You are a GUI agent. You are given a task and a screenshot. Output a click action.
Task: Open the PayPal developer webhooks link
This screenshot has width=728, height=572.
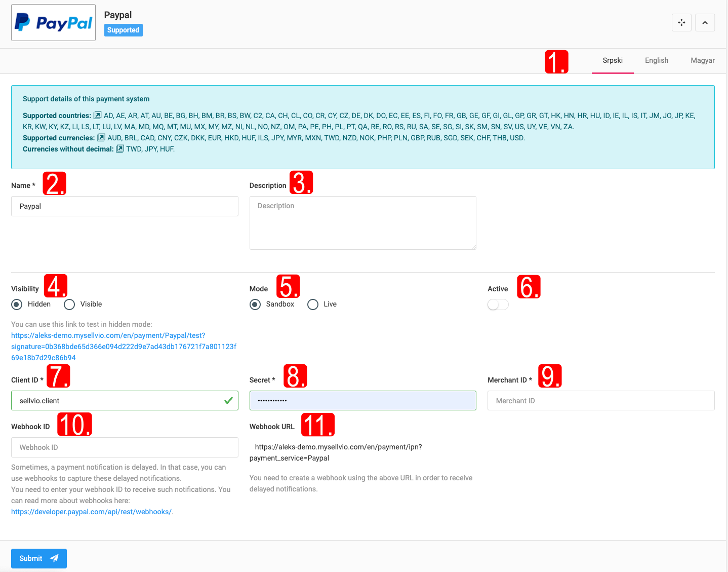pos(91,512)
